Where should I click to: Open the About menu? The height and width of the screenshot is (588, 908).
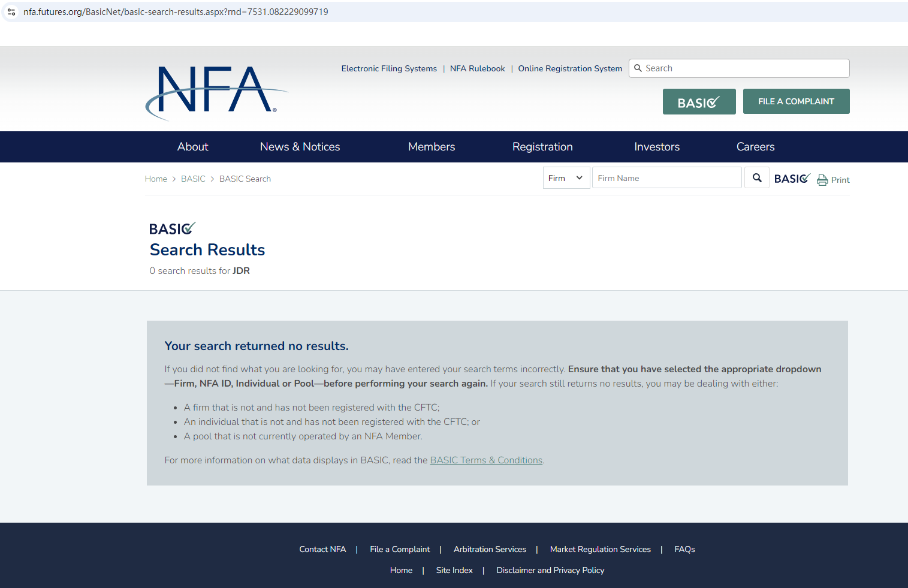coord(192,147)
